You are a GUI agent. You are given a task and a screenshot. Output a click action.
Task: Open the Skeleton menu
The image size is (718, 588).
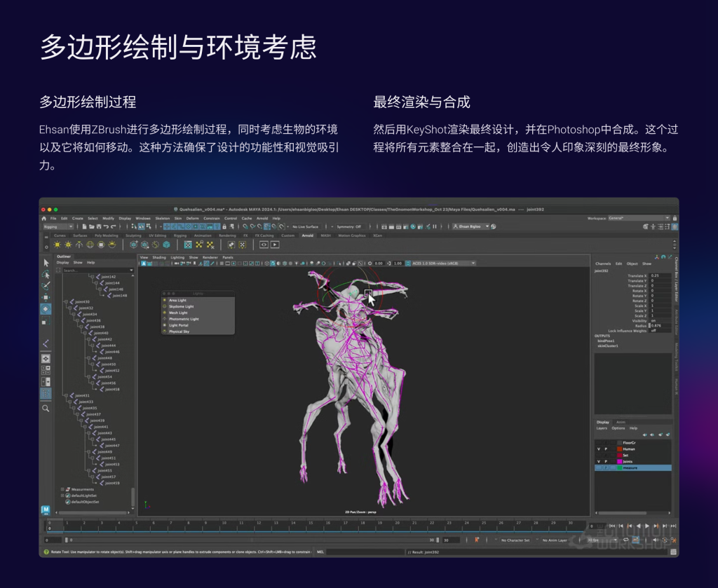[163, 219]
